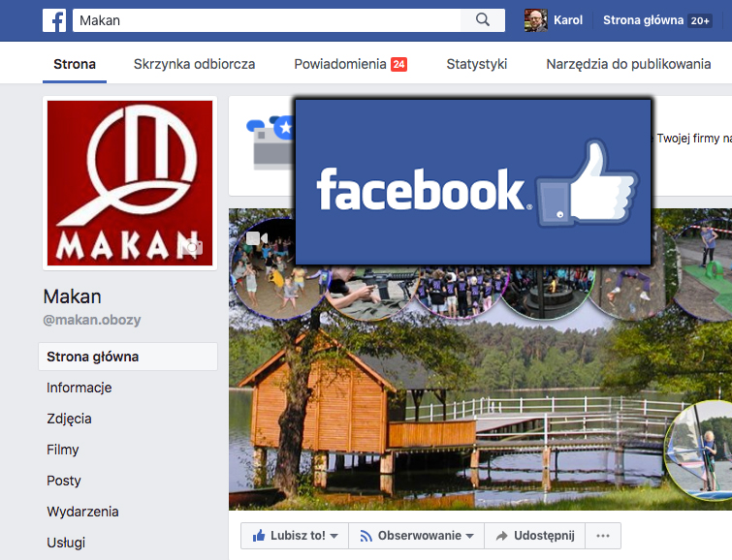
Task: Open the Karol profile link
Action: [568, 20]
